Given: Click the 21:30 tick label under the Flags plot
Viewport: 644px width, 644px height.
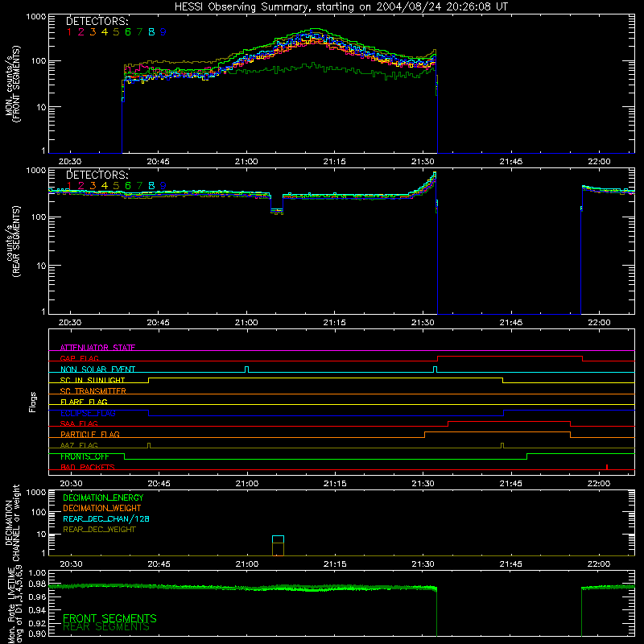Looking at the screenshot, I should pyautogui.click(x=423, y=484).
